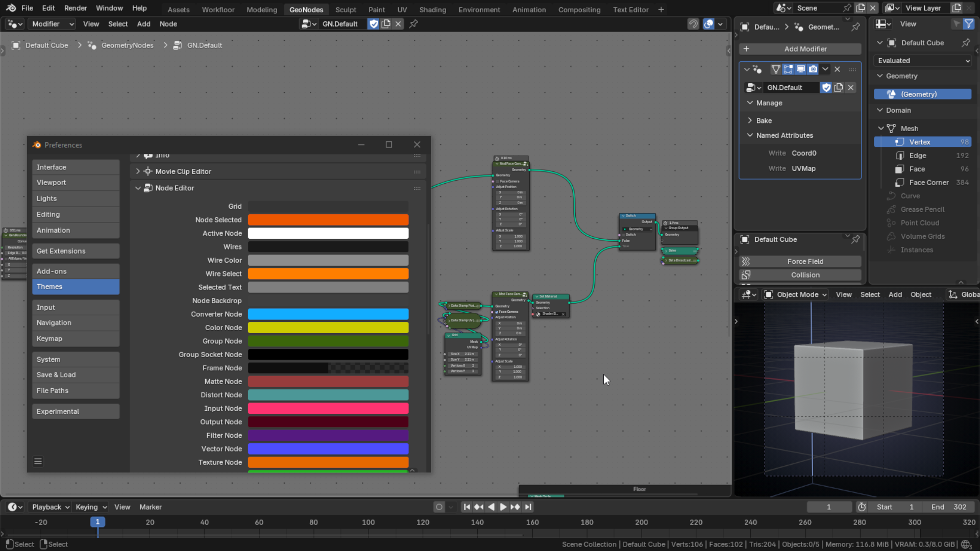Unlink GN.Default node group in node header

(398, 24)
